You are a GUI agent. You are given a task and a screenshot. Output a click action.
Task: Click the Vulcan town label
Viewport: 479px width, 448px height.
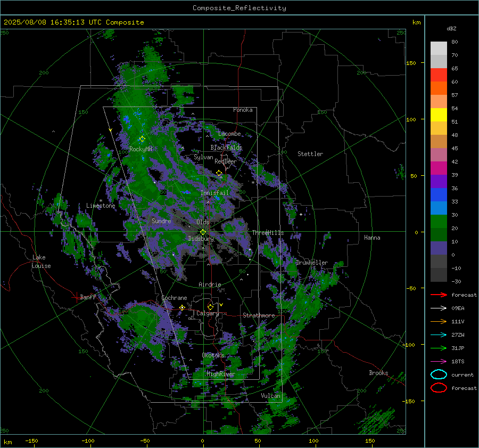[270, 396]
